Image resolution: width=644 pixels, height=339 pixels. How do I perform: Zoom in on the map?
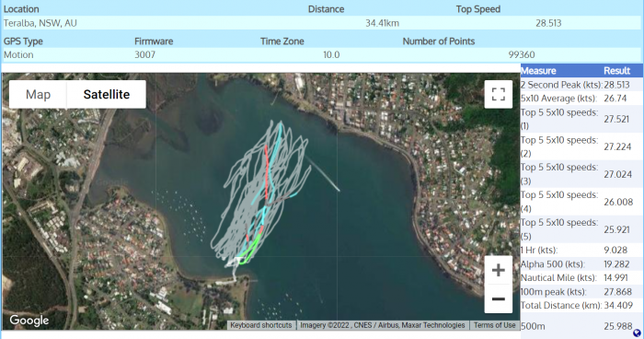click(499, 270)
